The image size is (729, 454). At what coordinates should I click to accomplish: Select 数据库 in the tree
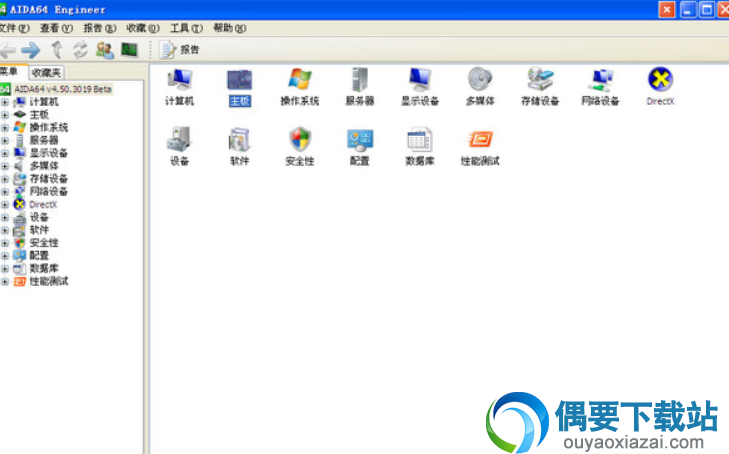click(x=44, y=268)
